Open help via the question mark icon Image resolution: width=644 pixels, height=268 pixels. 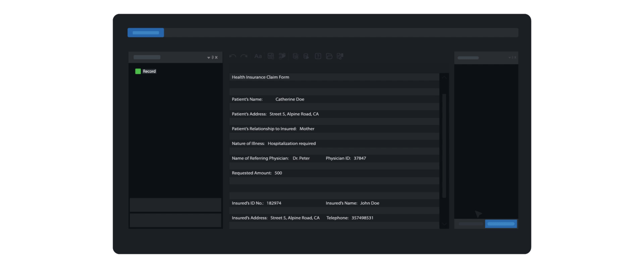click(x=318, y=56)
